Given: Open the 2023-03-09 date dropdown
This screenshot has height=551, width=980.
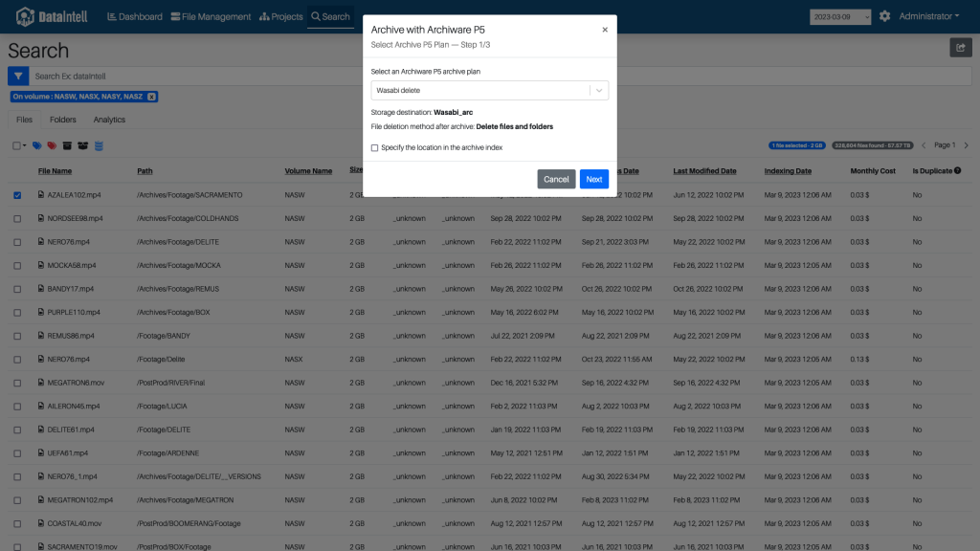Looking at the screenshot, I should point(840,17).
